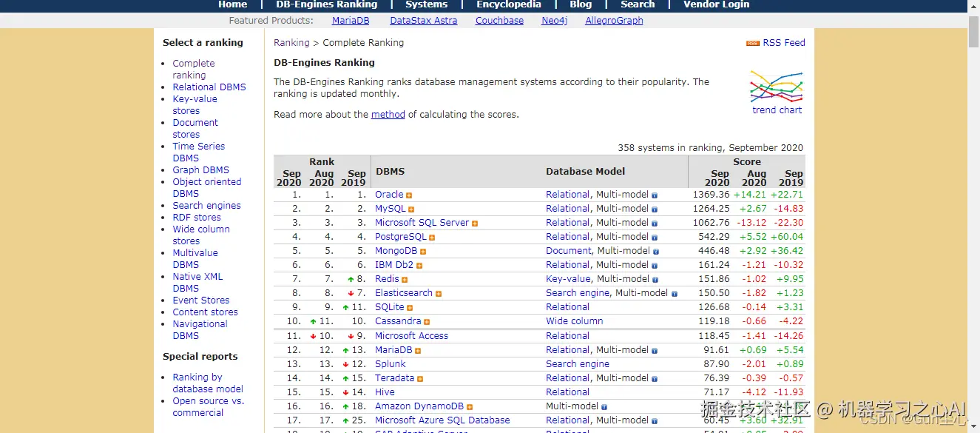Open the Splunk DBMS link
The image size is (980, 433).
391,364
